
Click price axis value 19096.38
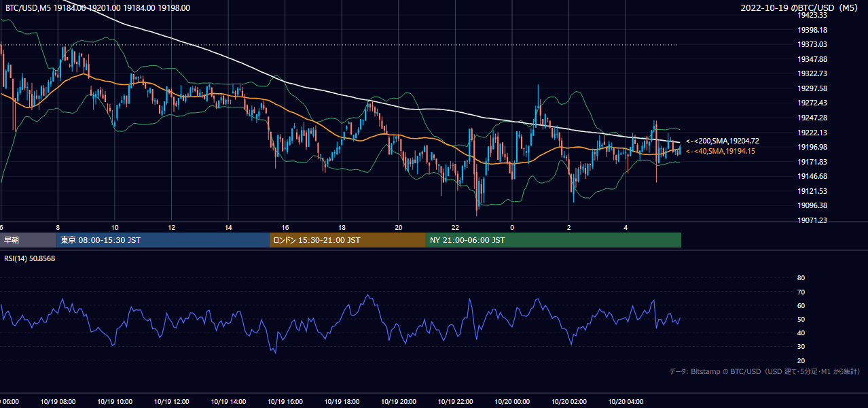(812, 205)
